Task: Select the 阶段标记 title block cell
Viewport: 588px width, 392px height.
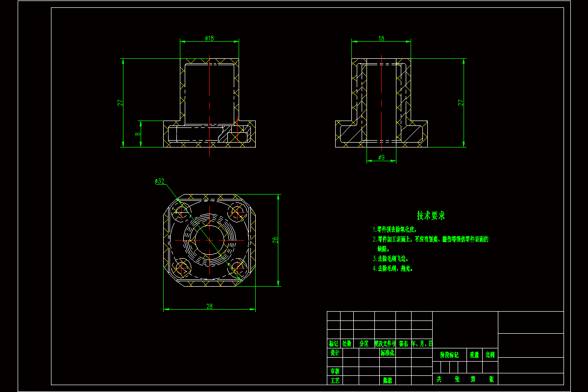Action: (x=449, y=355)
